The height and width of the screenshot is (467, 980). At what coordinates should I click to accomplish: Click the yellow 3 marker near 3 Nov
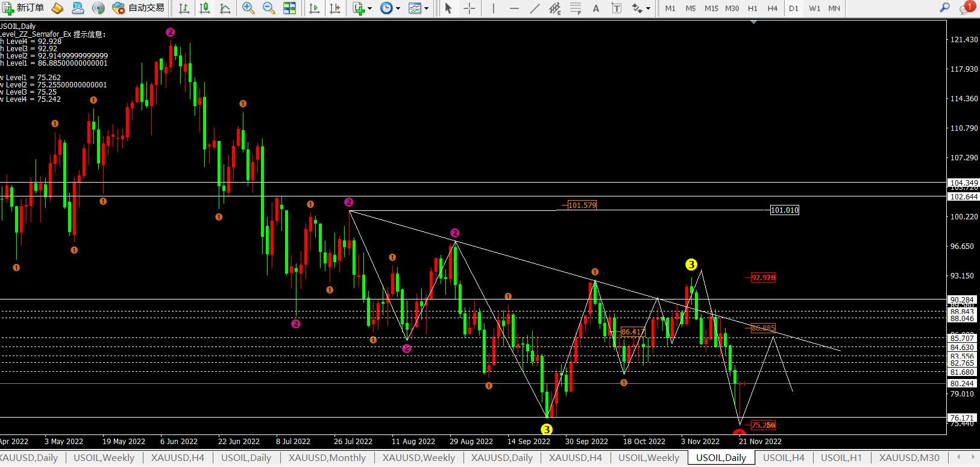[691, 265]
